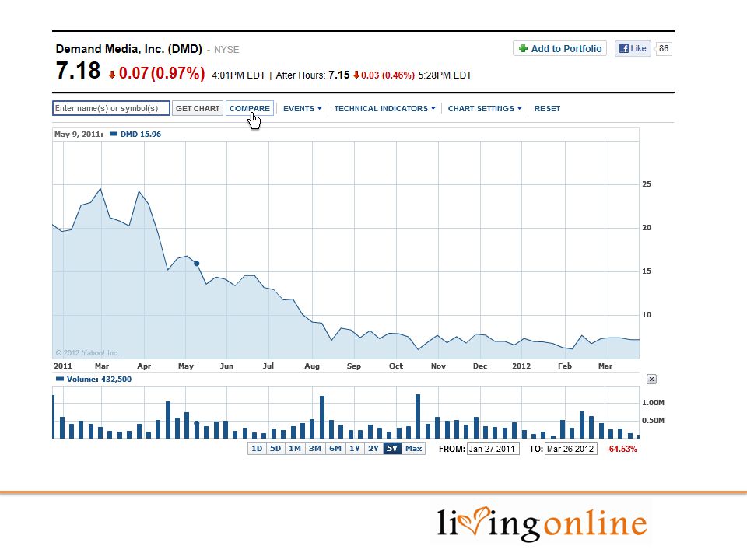Viewport: 747px width, 560px height.
Task: Select the 1Y time range
Action: [355, 449]
